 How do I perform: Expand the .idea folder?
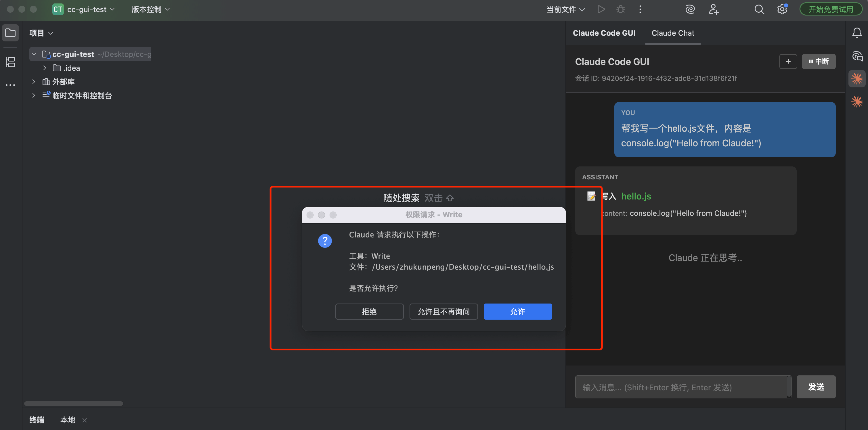[x=45, y=68]
